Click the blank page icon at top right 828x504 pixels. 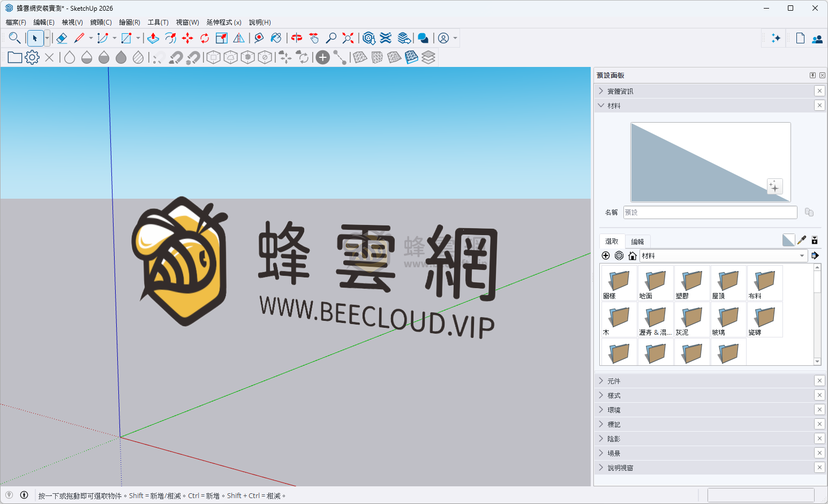pyautogui.click(x=800, y=38)
